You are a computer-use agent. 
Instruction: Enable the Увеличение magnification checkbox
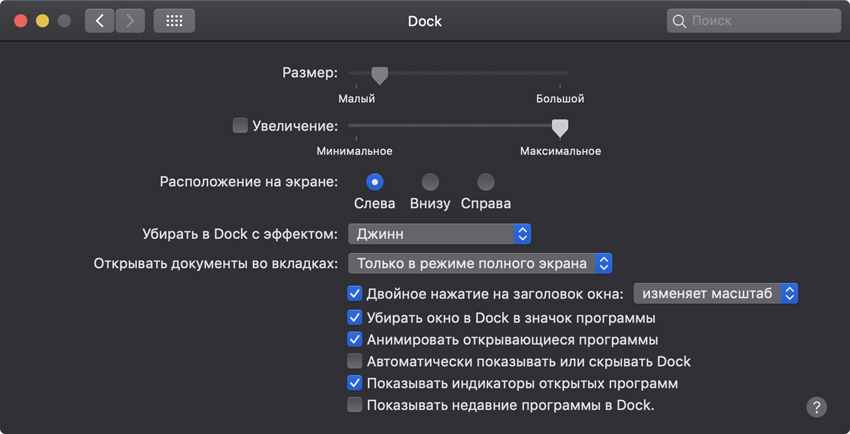(240, 126)
